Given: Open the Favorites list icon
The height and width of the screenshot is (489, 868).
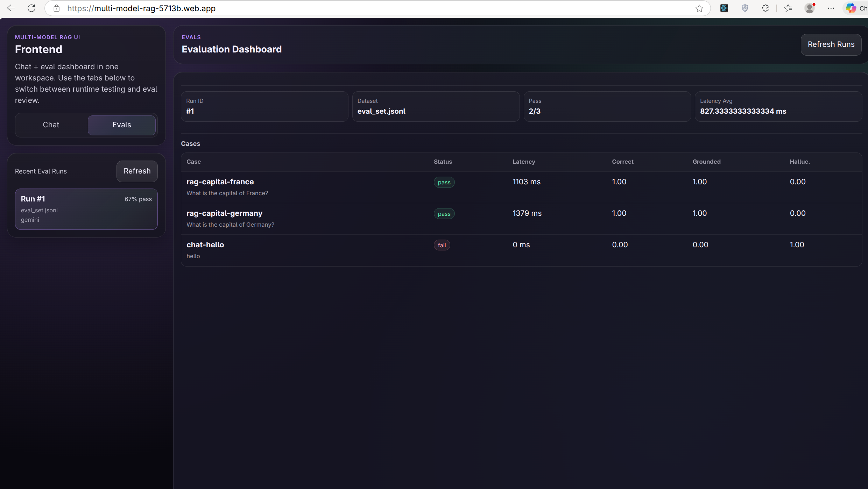Looking at the screenshot, I should (788, 8).
